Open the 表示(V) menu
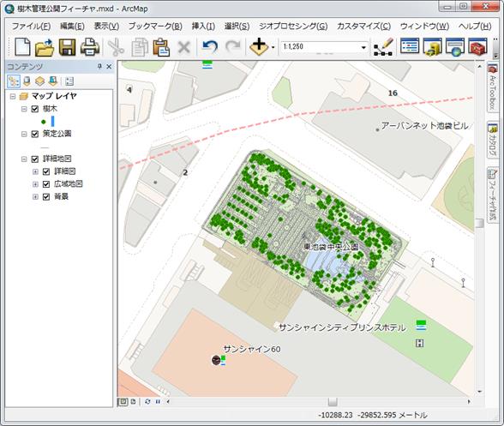The width and height of the screenshot is (504, 426). pos(106,26)
